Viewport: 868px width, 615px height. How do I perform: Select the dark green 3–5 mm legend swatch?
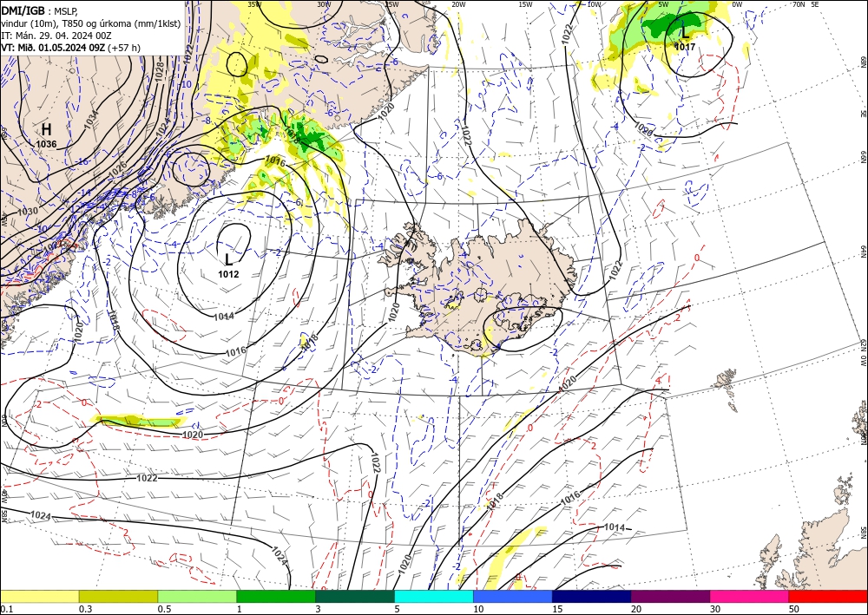355,596
